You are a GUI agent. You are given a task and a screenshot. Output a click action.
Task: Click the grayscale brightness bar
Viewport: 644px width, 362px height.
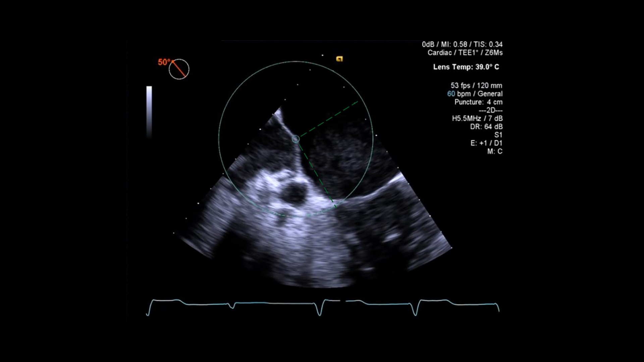tap(149, 112)
